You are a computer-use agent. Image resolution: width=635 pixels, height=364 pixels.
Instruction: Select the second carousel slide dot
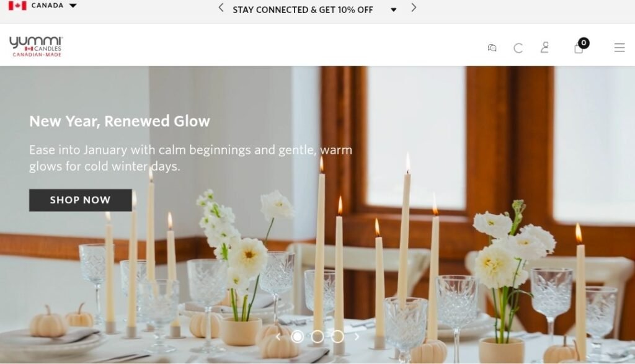(x=317, y=337)
